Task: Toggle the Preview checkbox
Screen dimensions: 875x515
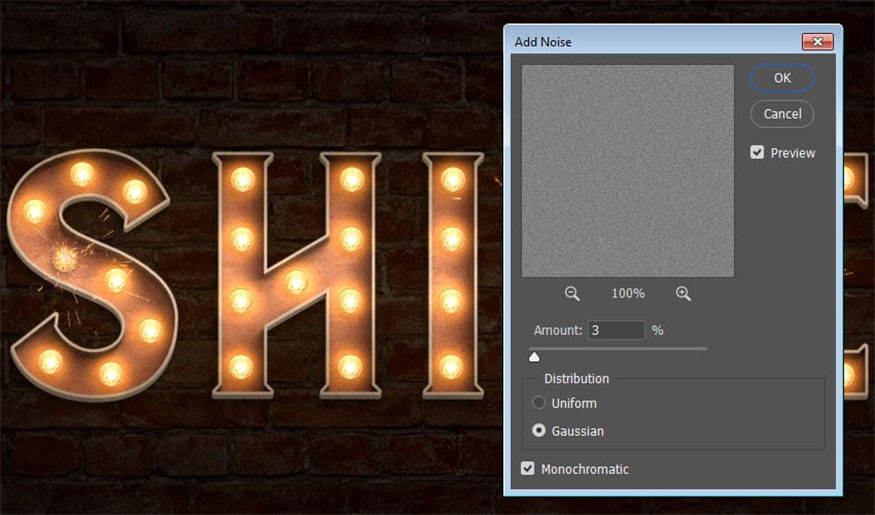Action: coord(757,153)
